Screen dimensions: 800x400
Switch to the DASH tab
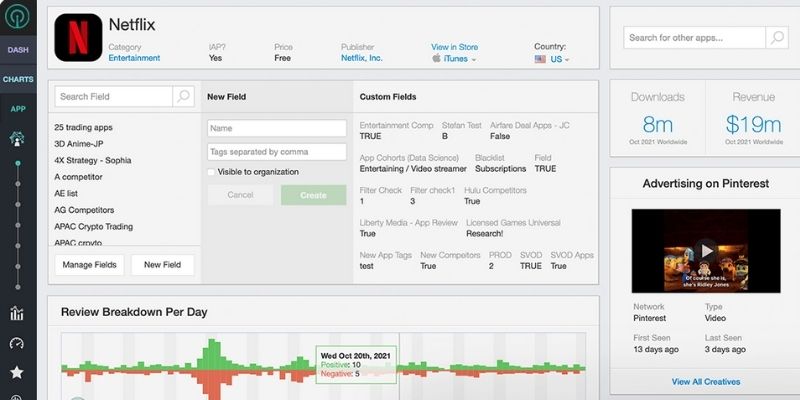click(17, 50)
